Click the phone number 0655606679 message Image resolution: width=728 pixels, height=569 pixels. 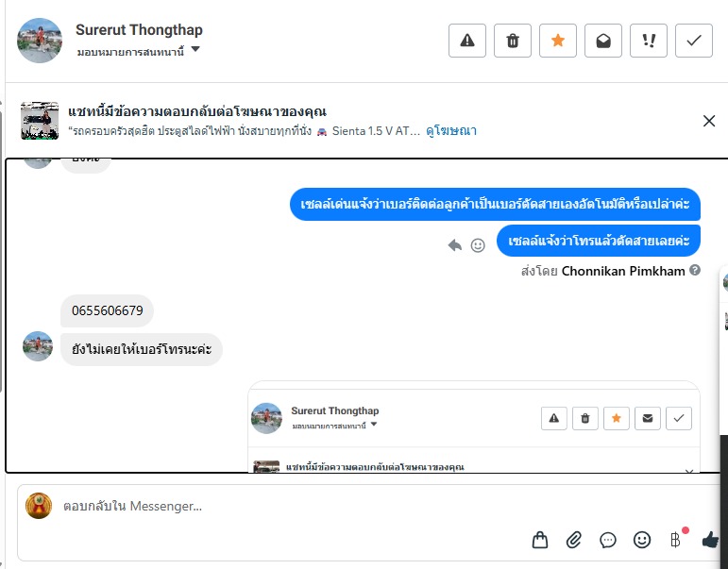108,310
